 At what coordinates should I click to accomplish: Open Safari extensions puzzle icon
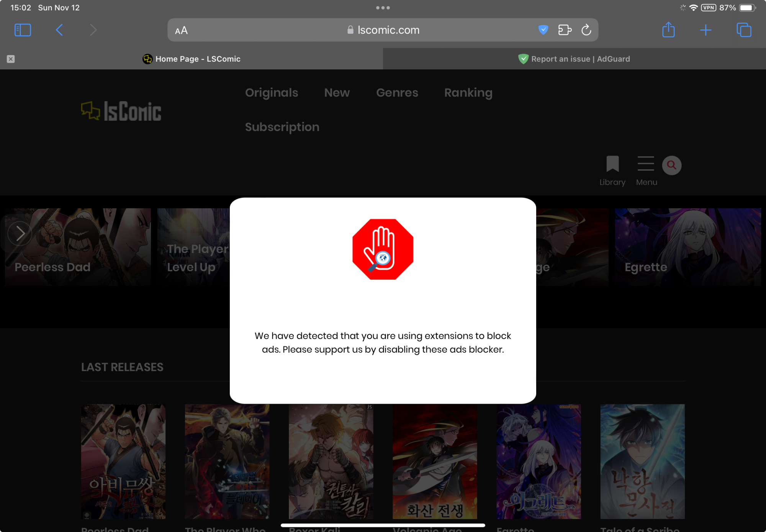pyautogui.click(x=565, y=30)
